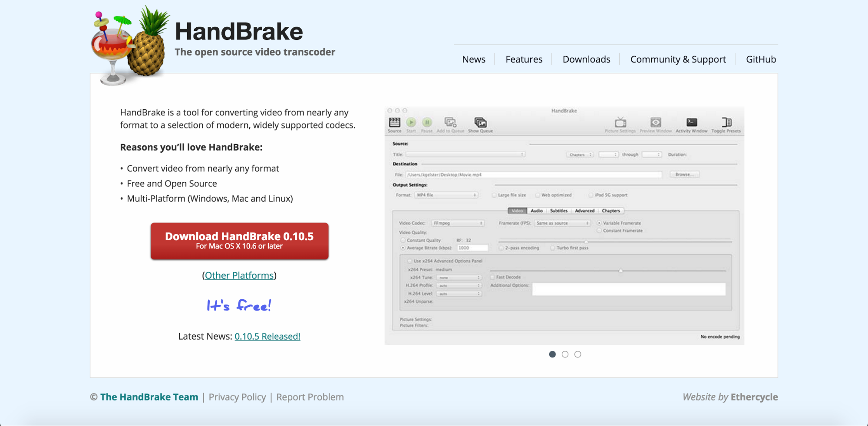This screenshot has width=868, height=426.
Task: Click the destination File path field
Action: 534,175
